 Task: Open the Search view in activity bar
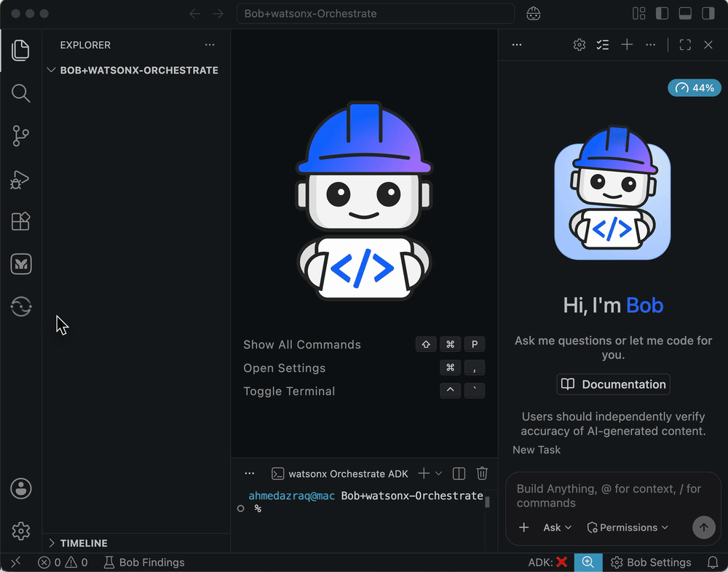click(21, 93)
